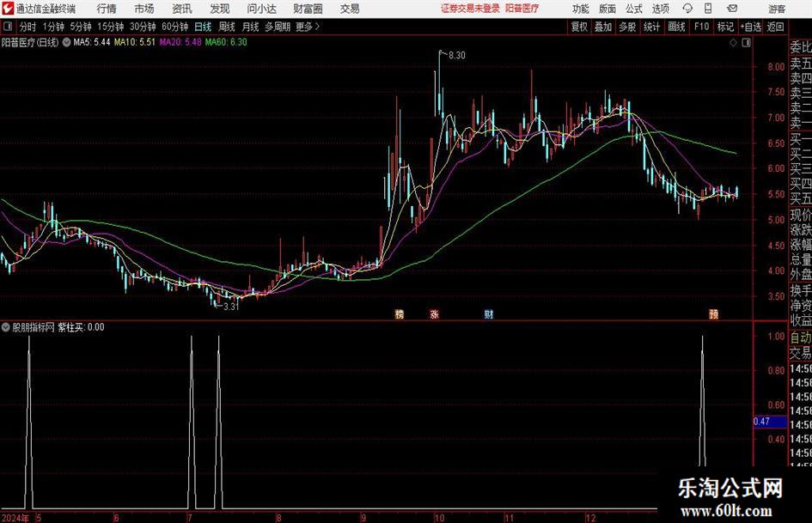This screenshot has height=523, width=812.
Task: Open the 市场 menu
Action: pos(144,9)
